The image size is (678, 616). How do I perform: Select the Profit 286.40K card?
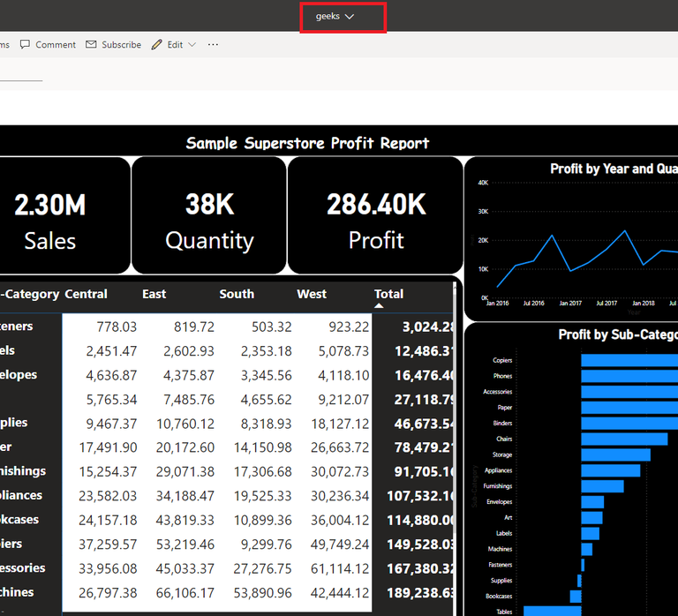pyautogui.click(x=376, y=221)
